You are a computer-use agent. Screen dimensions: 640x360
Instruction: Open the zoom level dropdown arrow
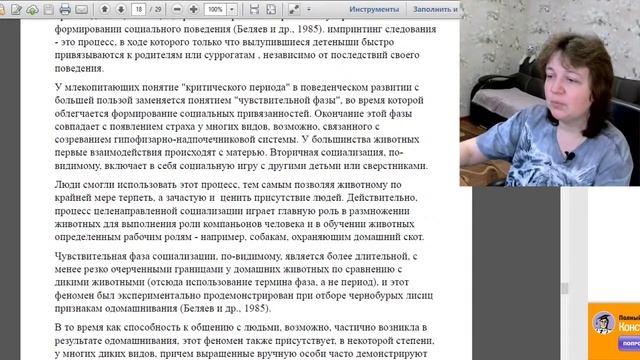click(x=232, y=9)
